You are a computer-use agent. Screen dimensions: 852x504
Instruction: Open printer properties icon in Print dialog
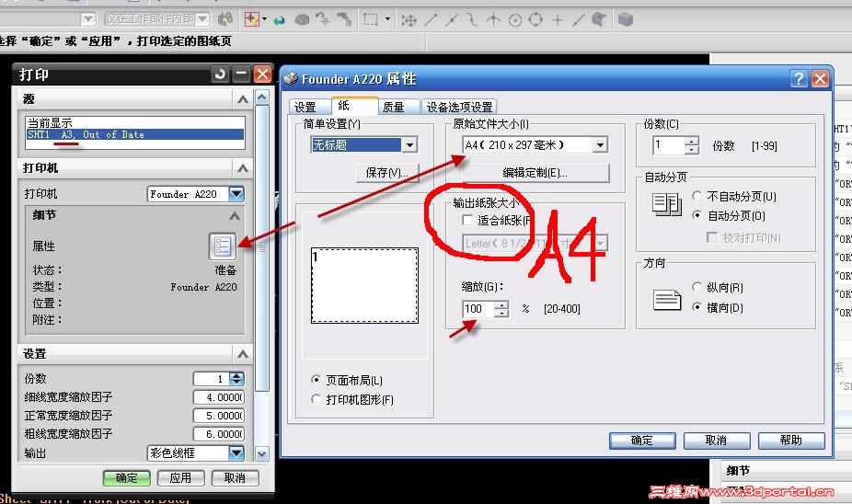click(x=223, y=246)
